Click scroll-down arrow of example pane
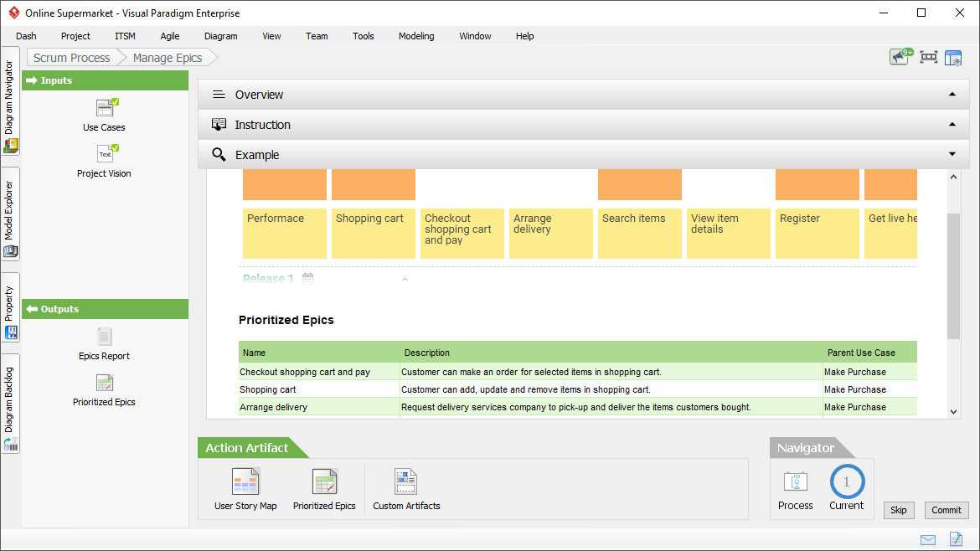980x551 pixels. coord(953,412)
